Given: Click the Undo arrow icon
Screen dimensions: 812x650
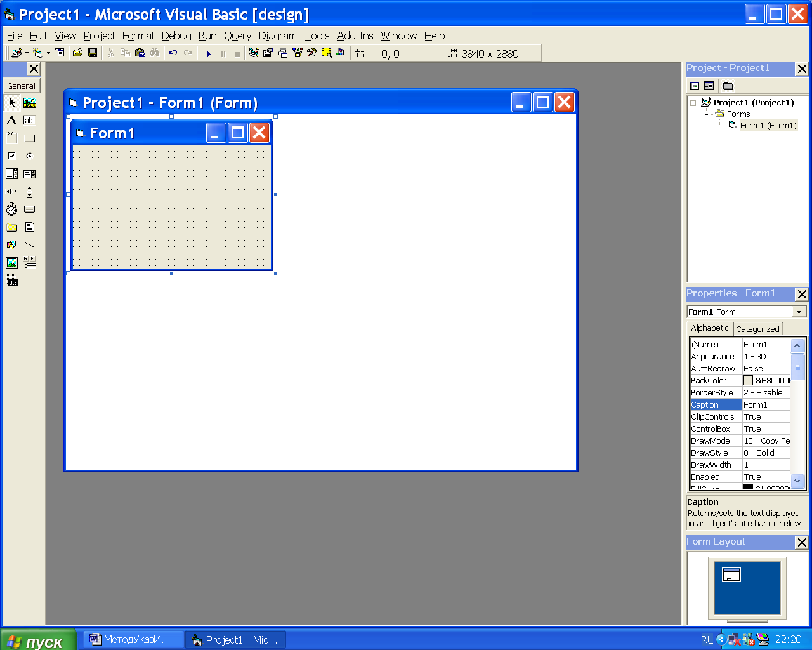Looking at the screenshot, I should 173,53.
